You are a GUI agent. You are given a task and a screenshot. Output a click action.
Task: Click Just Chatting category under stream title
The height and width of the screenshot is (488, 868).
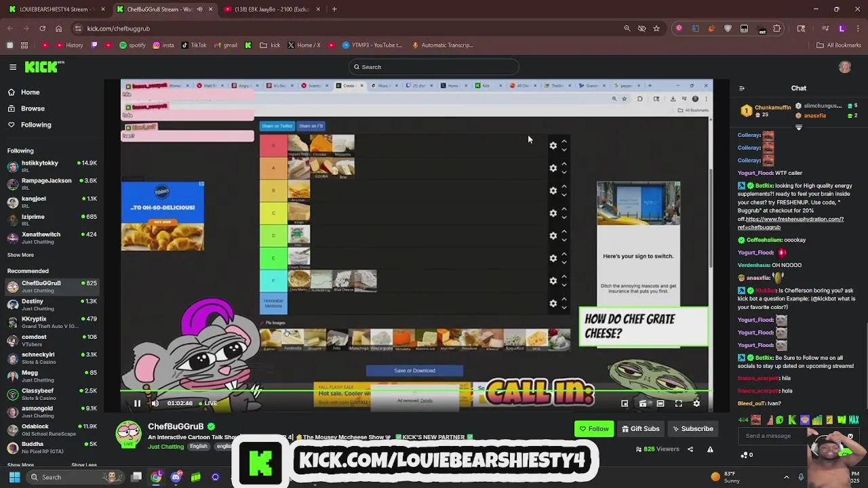point(165,447)
